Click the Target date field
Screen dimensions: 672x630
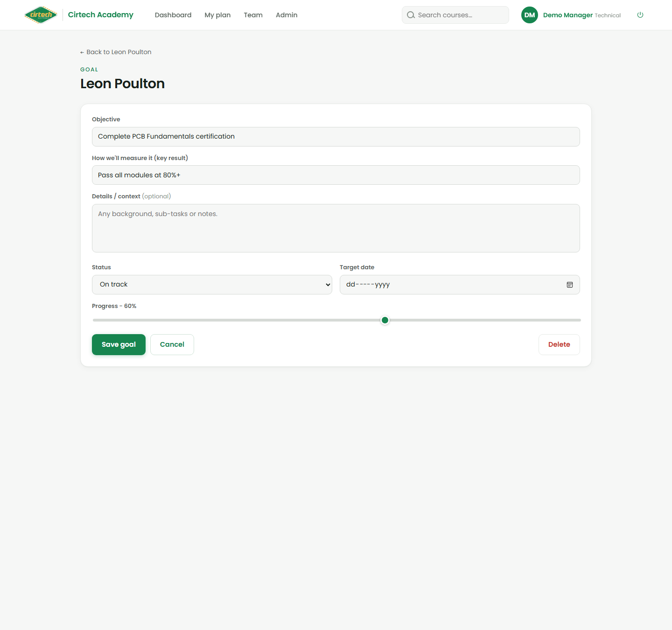coord(460,285)
